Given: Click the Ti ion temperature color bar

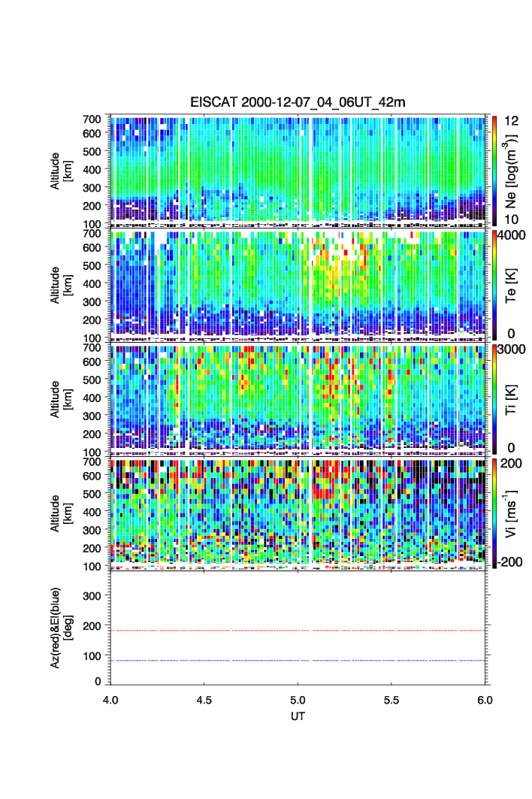Looking at the screenshot, I should click(x=494, y=398).
